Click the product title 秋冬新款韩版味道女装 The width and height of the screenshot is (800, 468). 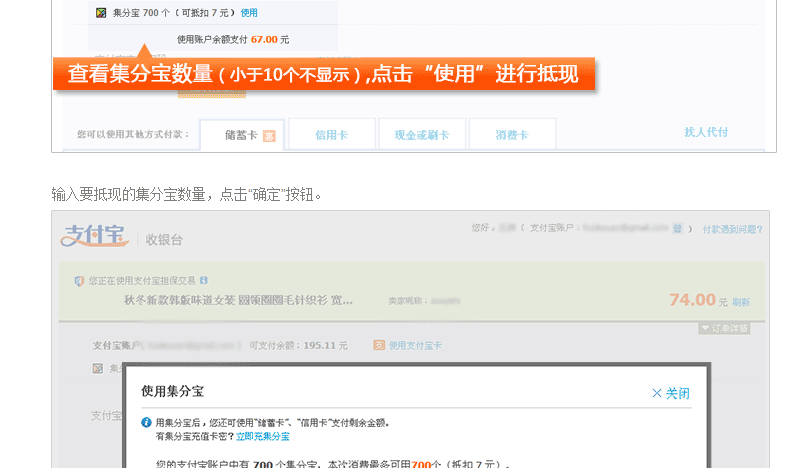tap(238, 300)
